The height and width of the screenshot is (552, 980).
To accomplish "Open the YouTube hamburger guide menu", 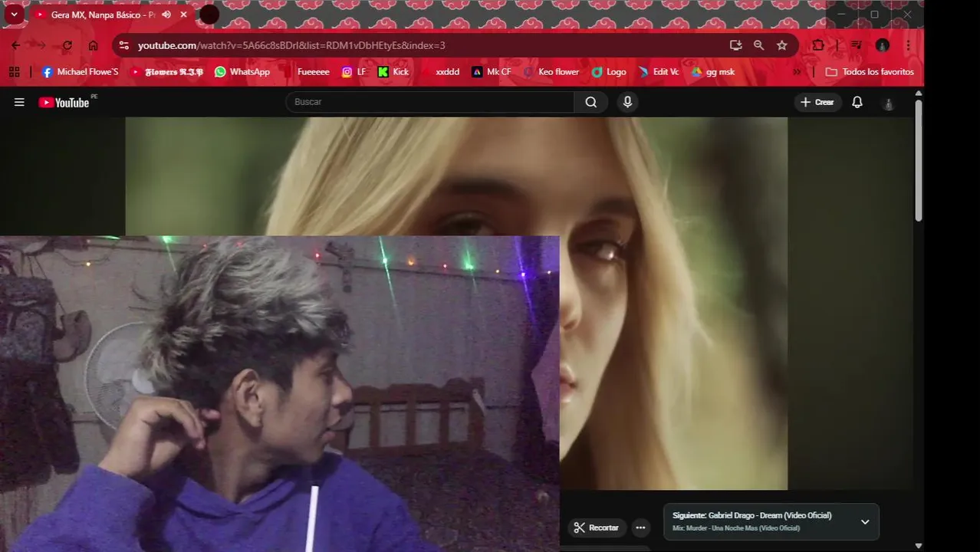I will (19, 102).
